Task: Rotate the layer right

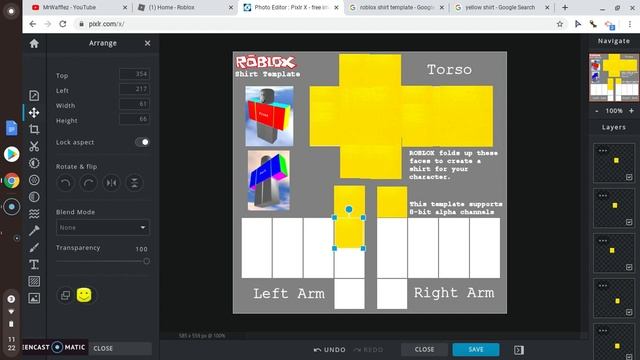Action: click(89, 183)
